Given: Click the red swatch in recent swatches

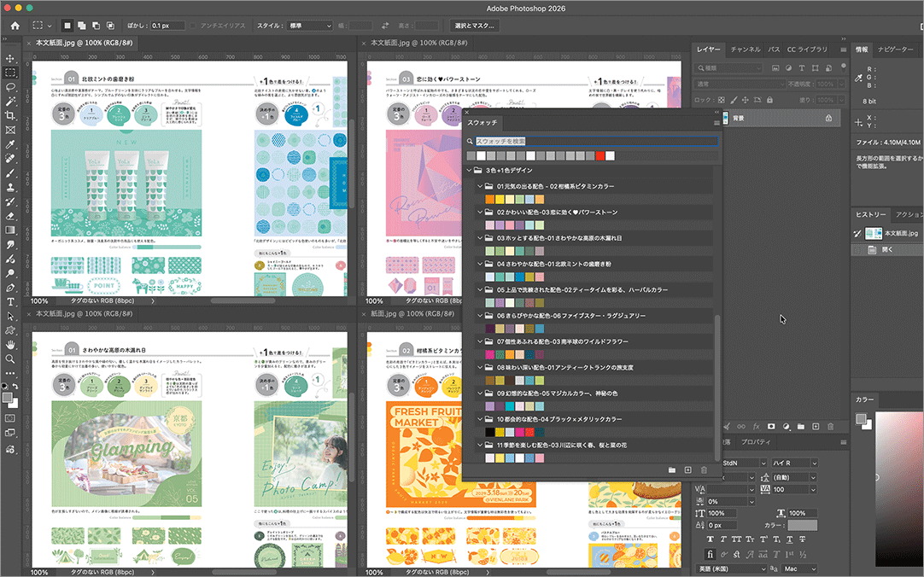Looking at the screenshot, I should tap(599, 156).
